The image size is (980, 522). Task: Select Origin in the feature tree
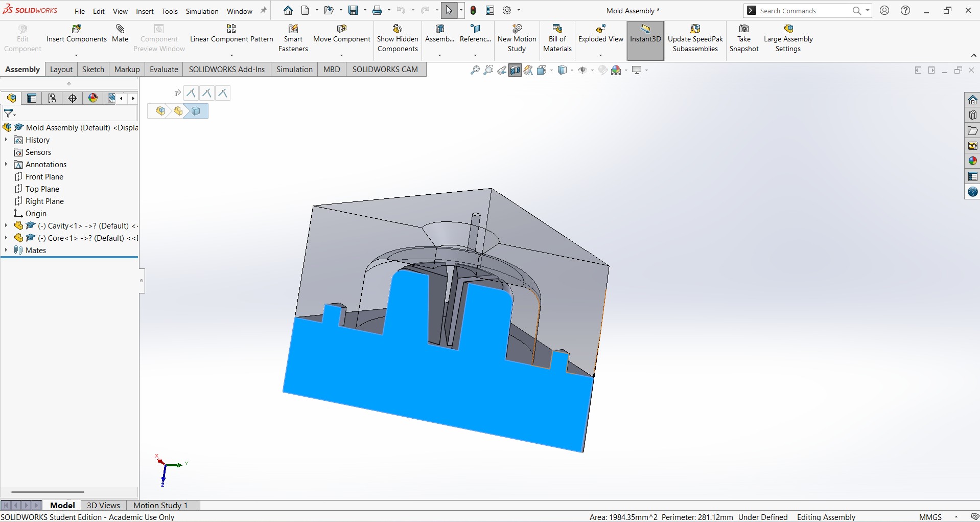tap(36, 213)
